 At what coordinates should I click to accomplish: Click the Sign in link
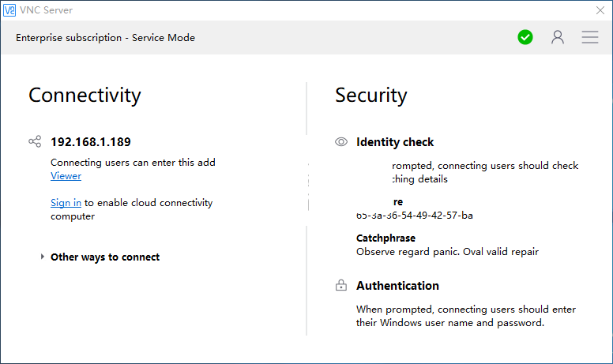click(66, 203)
